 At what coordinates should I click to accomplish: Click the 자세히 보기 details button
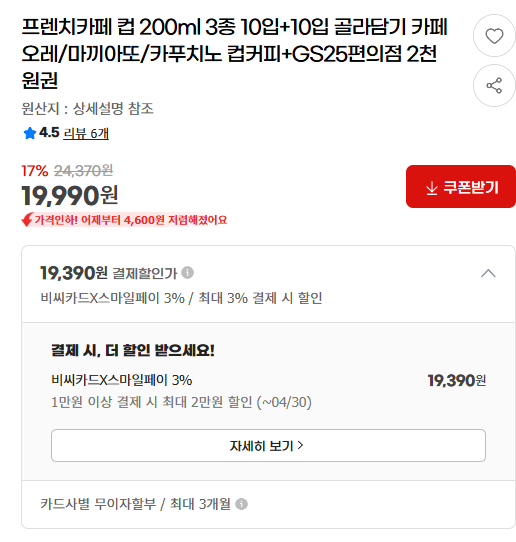coord(268,446)
